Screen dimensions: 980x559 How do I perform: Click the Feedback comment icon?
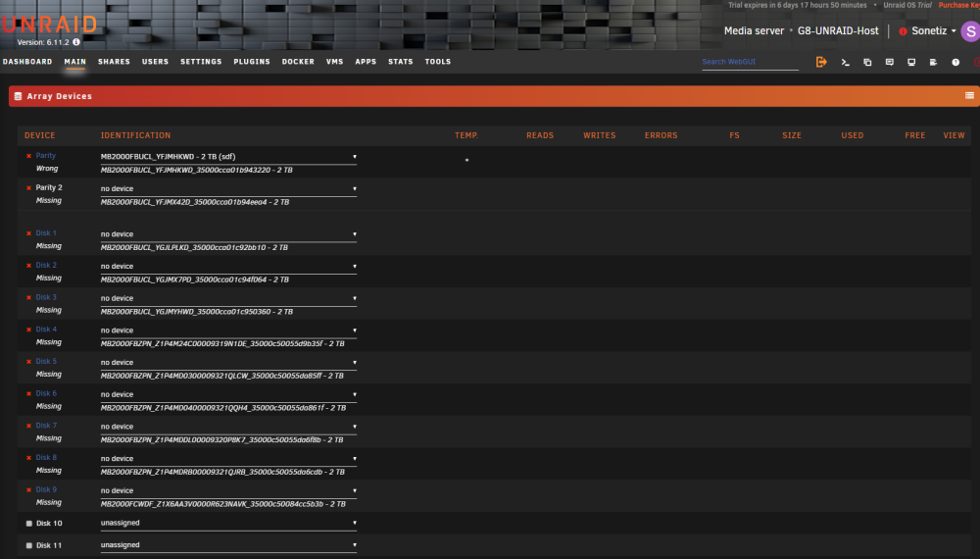tap(890, 63)
